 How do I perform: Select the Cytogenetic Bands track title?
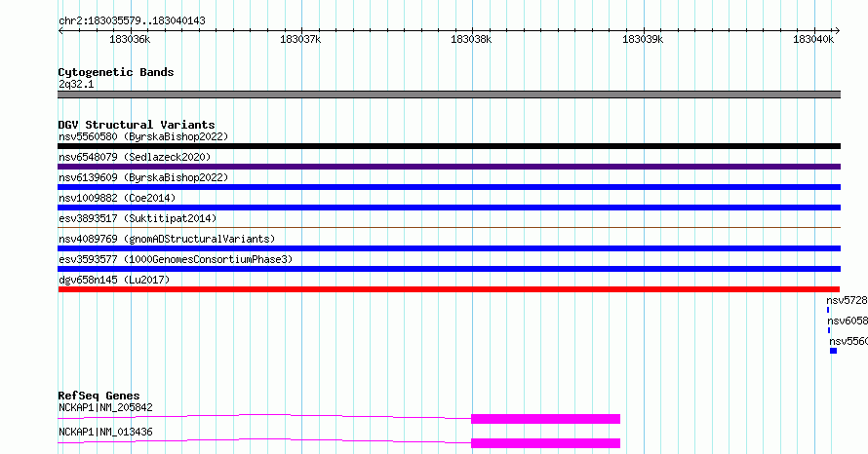[x=116, y=72]
